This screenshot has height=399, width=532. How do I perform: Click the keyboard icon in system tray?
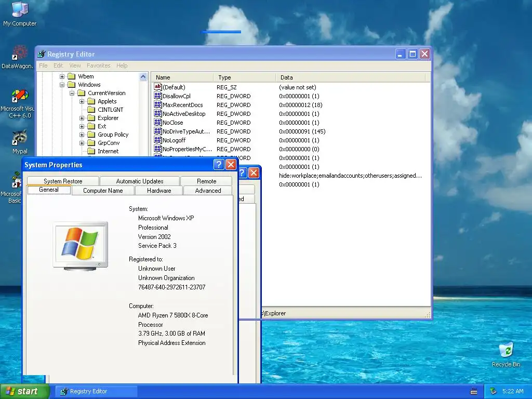click(474, 392)
